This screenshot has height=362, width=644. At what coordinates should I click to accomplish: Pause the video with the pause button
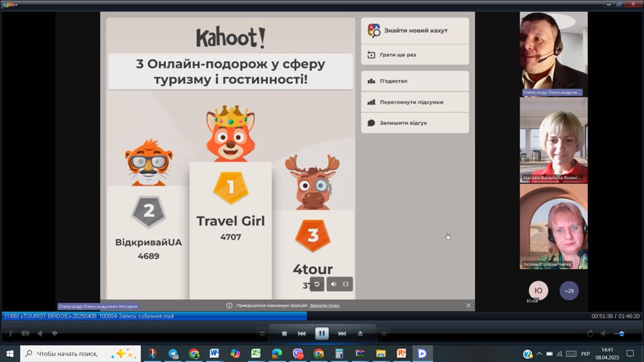(x=321, y=334)
